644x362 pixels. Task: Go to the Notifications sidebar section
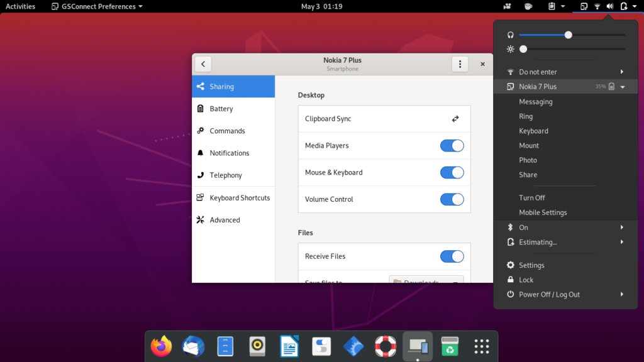click(233, 153)
